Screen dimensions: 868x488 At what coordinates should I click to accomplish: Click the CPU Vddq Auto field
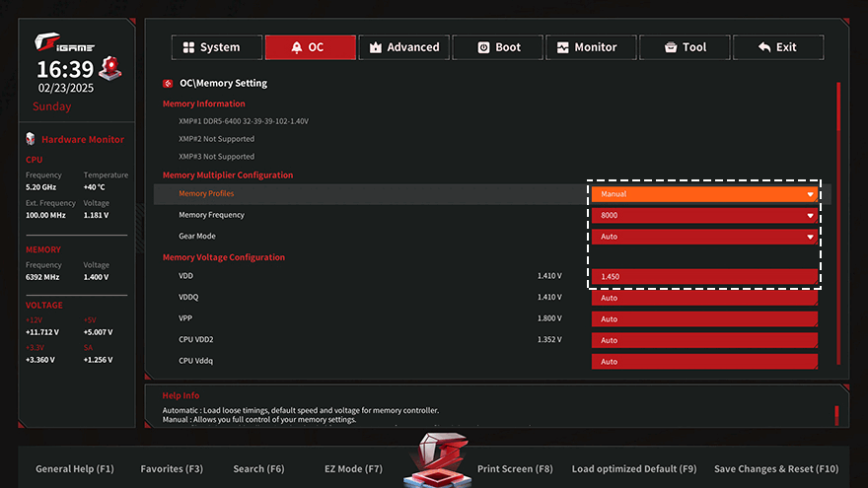click(x=704, y=361)
